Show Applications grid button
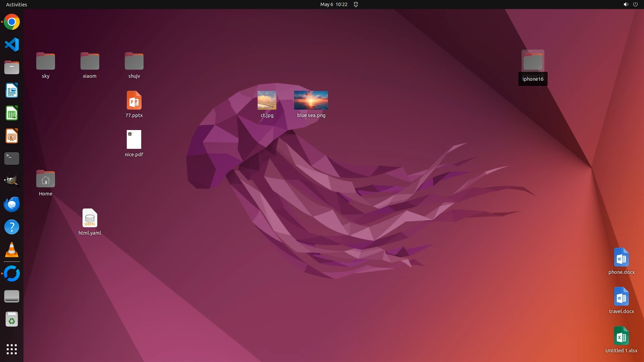 click(12, 349)
